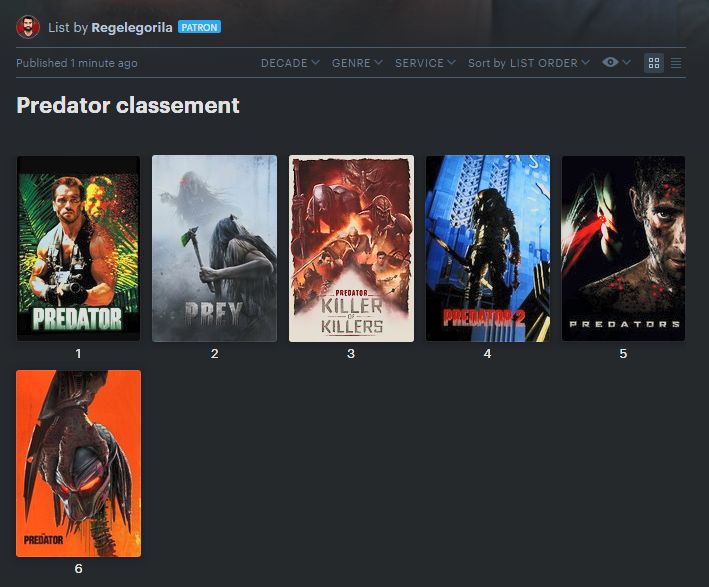Click the PATRON badge
The height and width of the screenshot is (587, 709).
pyautogui.click(x=199, y=27)
